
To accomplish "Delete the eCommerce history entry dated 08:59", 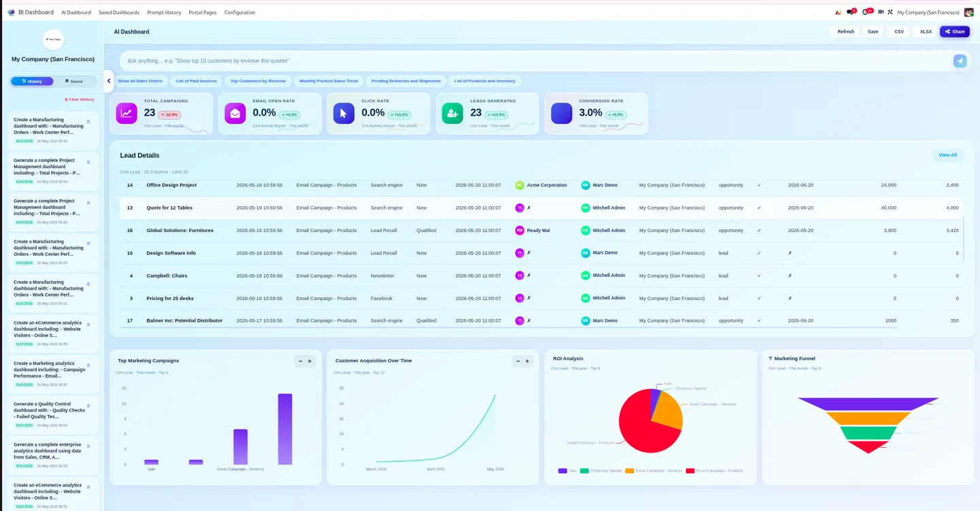I will click(88, 325).
